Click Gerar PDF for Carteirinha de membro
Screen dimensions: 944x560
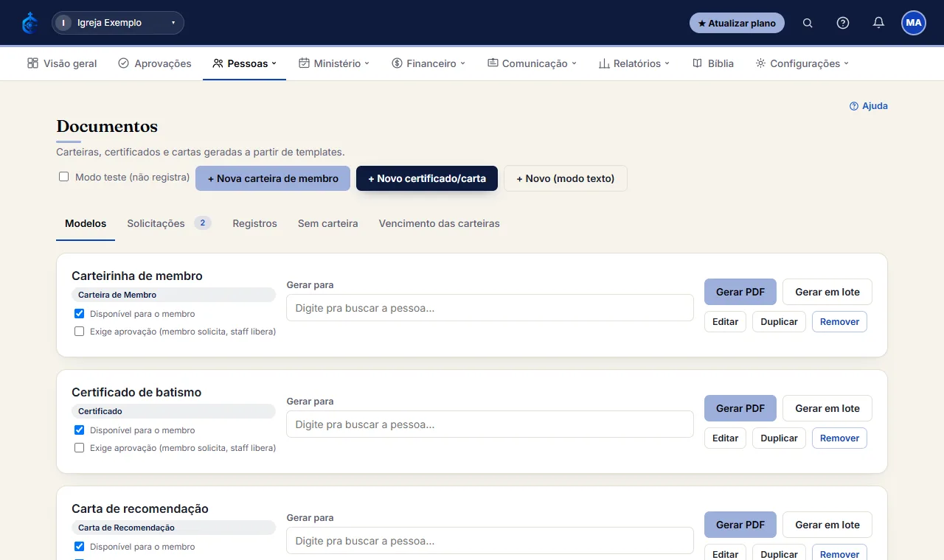tap(740, 292)
